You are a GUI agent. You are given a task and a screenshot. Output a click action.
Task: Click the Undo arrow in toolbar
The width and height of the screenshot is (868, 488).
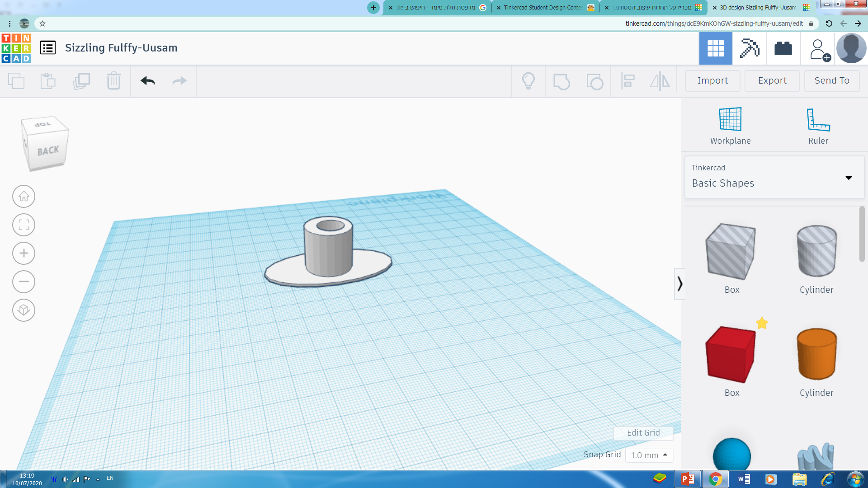point(148,81)
